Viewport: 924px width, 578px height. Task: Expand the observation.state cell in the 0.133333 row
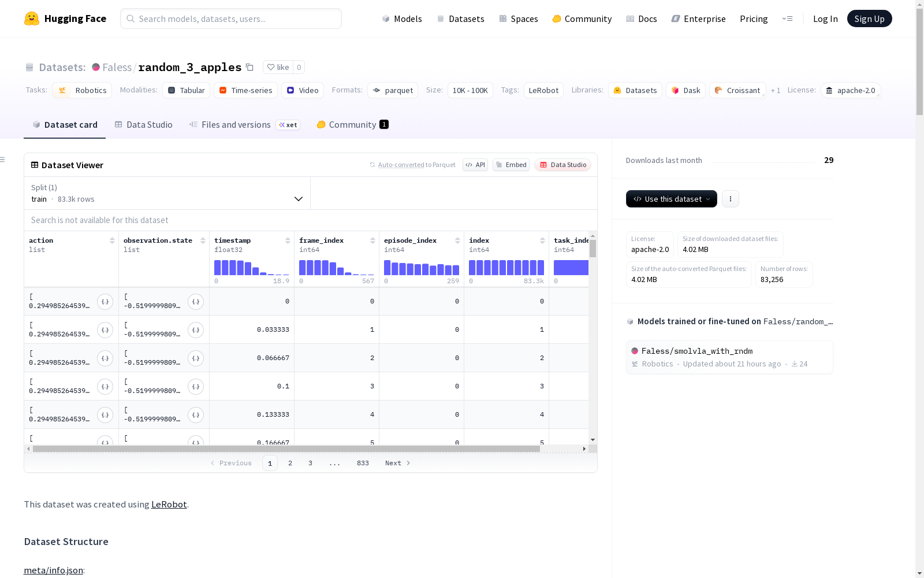pyautogui.click(x=196, y=415)
